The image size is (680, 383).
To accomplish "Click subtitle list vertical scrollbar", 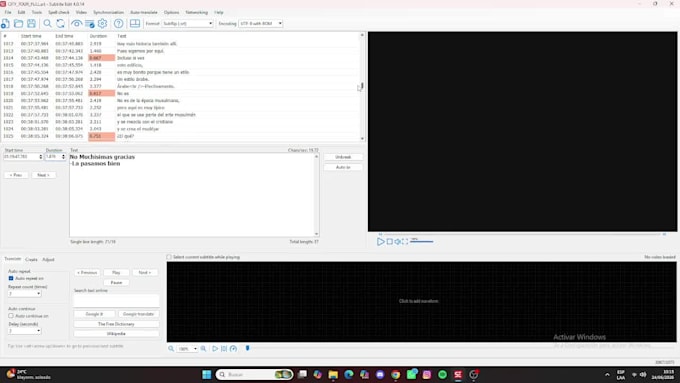I will (x=362, y=87).
